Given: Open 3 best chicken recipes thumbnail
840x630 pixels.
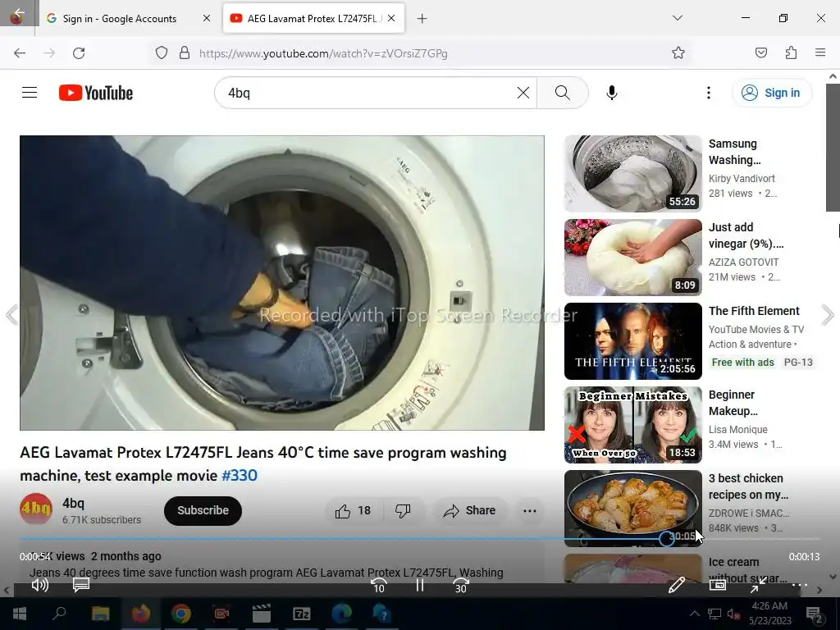Looking at the screenshot, I should (632, 508).
